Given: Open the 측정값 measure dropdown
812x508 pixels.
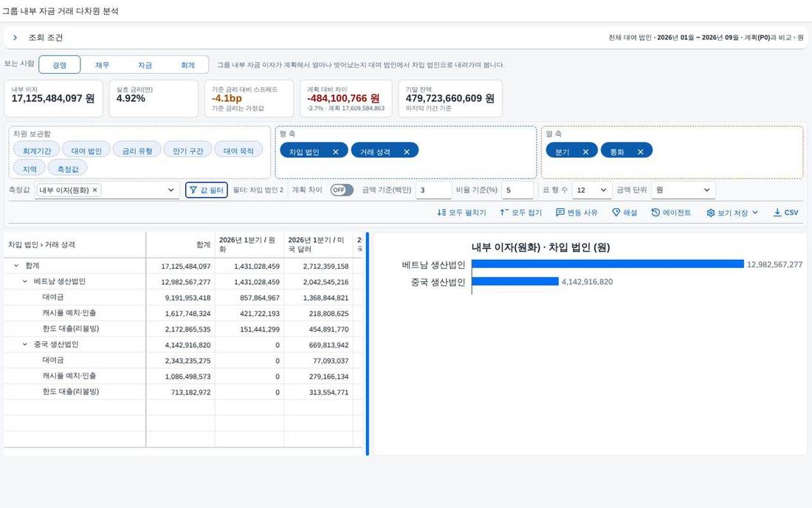Looking at the screenshot, I should coord(171,190).
